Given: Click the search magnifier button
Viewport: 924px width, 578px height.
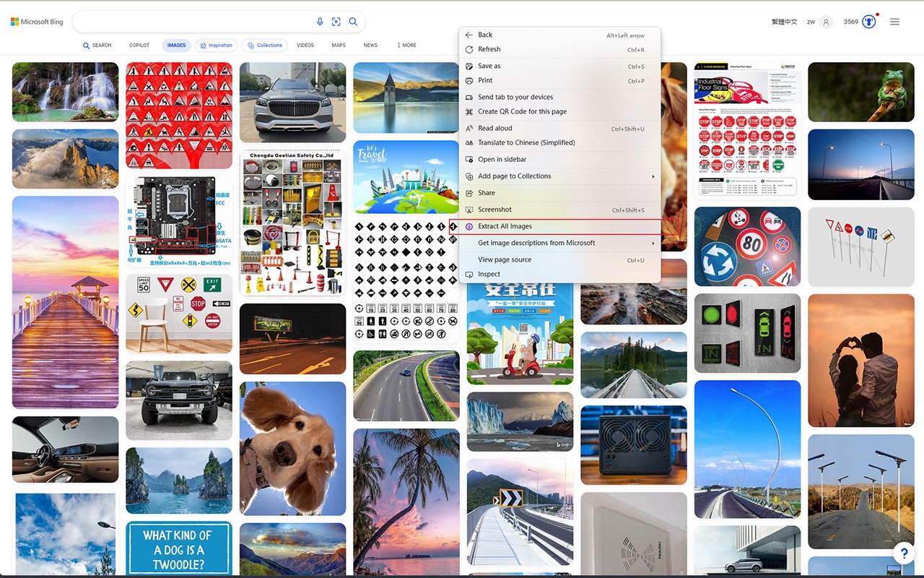Looking at the screenshot, I should pos(353,22).
